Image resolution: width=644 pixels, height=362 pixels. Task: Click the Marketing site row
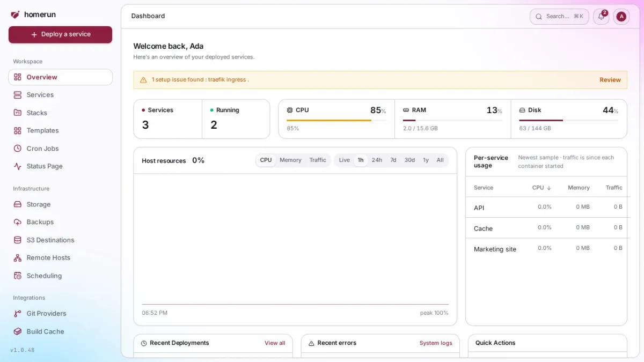(x=546, y=249)
